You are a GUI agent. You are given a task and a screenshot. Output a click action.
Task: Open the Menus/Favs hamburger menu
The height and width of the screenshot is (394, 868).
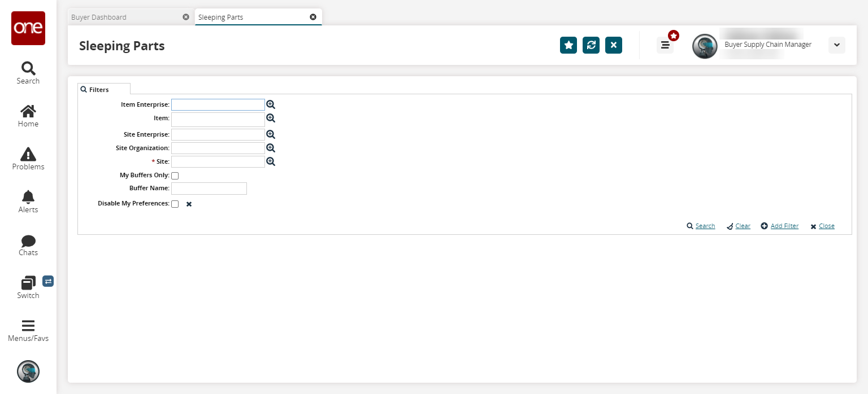click(28, 331)
